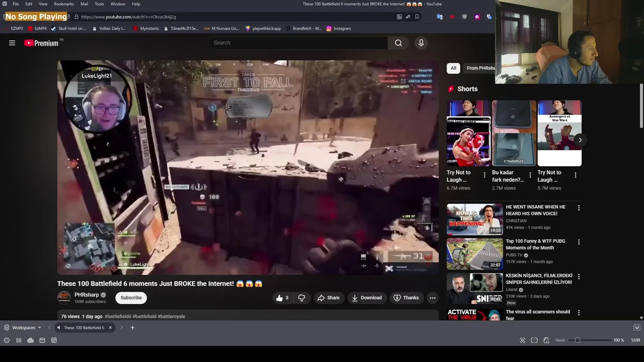Click the magnifier search button

pyautogui.click(x=398, y=43)
